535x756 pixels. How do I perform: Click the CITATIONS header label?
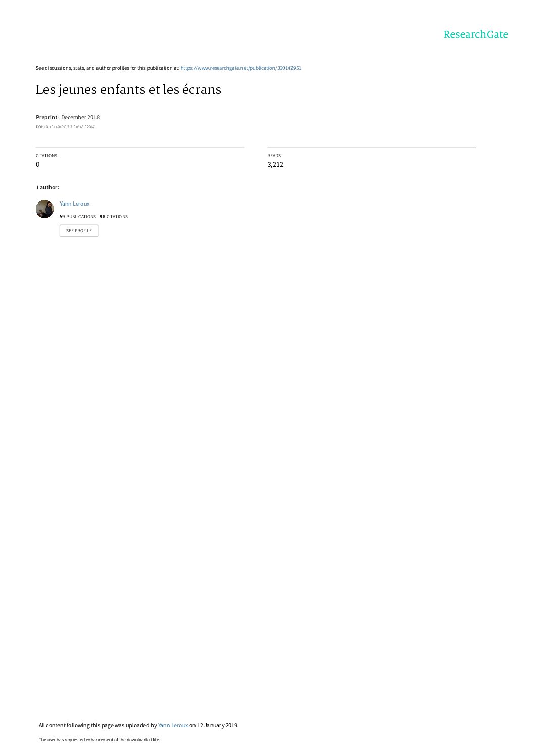[46, 156]
